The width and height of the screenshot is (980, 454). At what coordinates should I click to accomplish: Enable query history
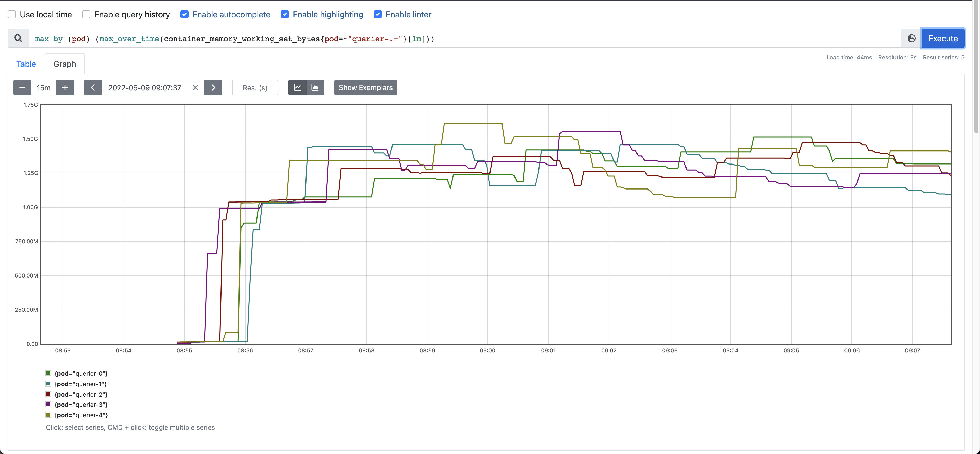coord(86,14)
